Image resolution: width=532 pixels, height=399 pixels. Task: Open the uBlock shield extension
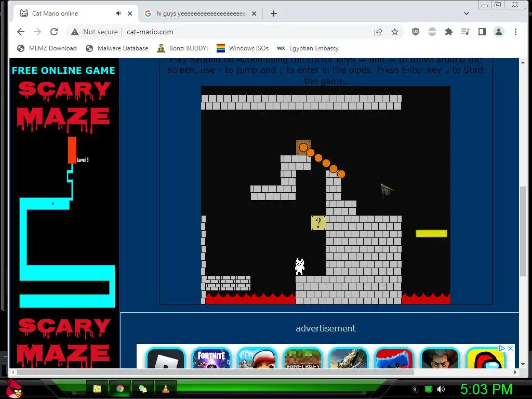415,32
